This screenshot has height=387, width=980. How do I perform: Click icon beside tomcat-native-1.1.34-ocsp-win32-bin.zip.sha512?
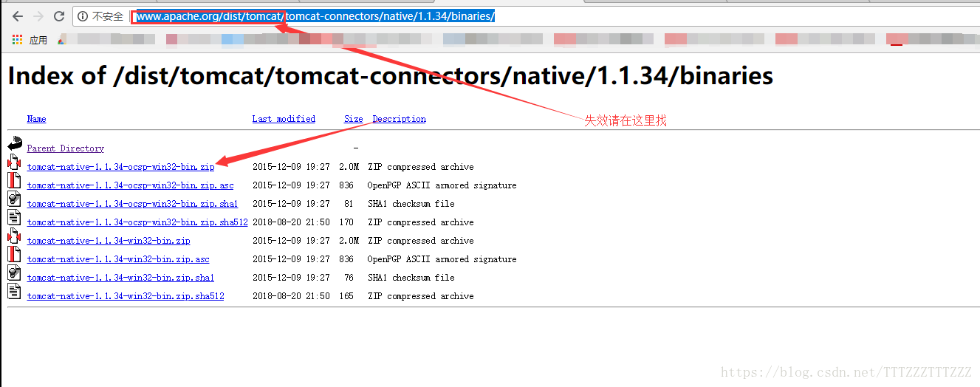[14, 218]
